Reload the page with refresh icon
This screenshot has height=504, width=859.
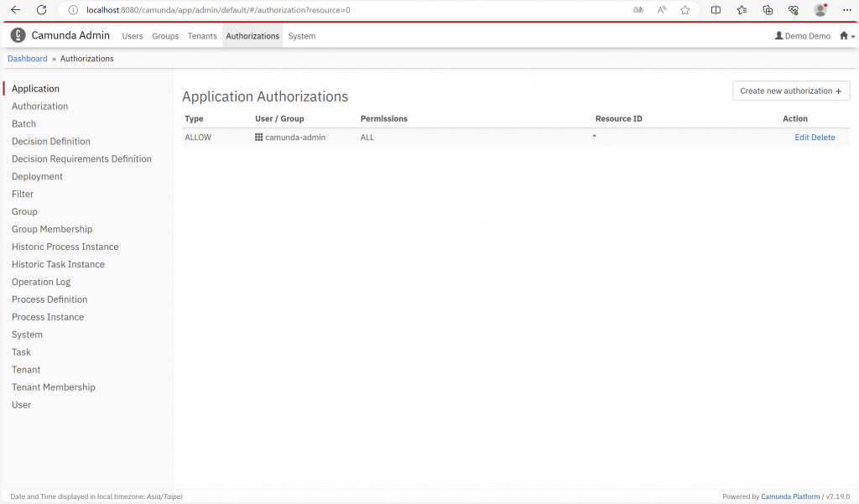(42, 10)
